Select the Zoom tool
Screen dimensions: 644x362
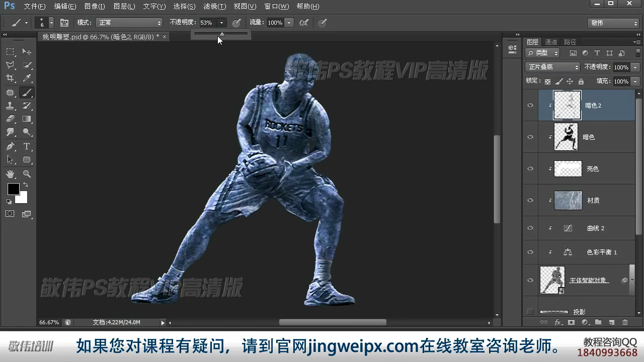[27, 174]
